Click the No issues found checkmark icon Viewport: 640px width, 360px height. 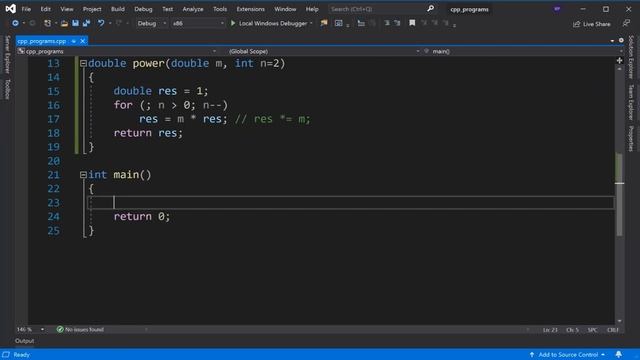[60, 329]
